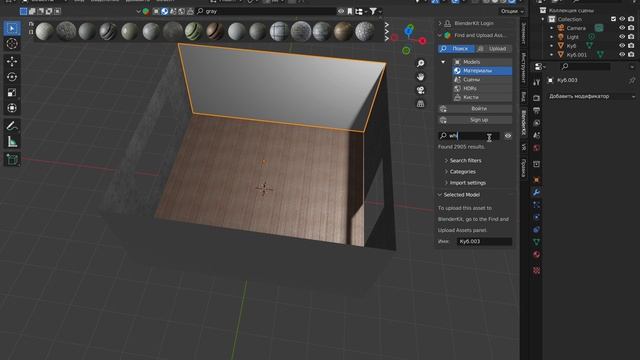This screenshot has width=640, height=360.
Task: Click the viewport zoom magnifier icon
Action: pyautogui.click(x=420, y=63)
